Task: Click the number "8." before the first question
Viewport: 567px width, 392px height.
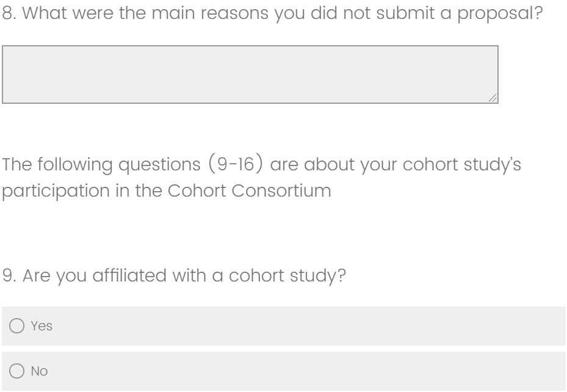Action: coord(9,12)
